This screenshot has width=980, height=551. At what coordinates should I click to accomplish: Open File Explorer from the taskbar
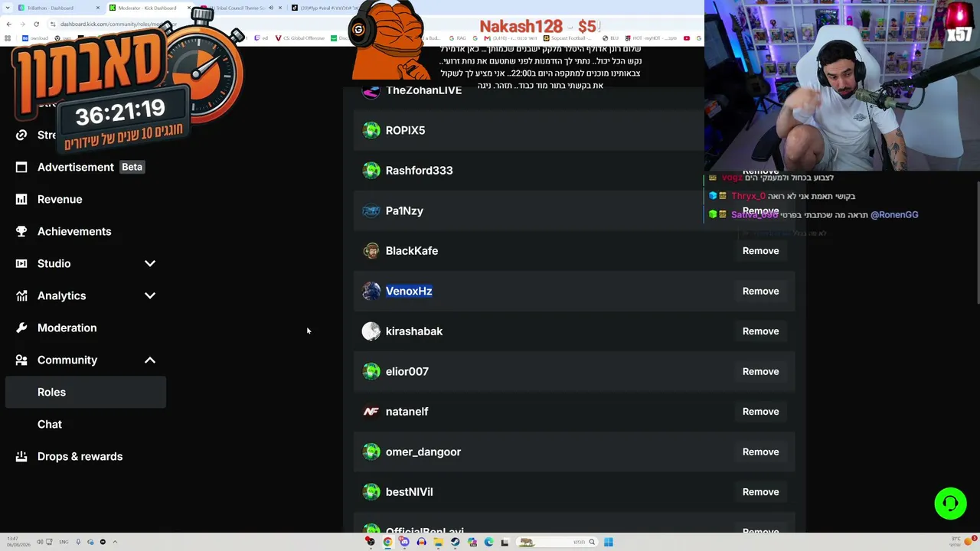438,542
